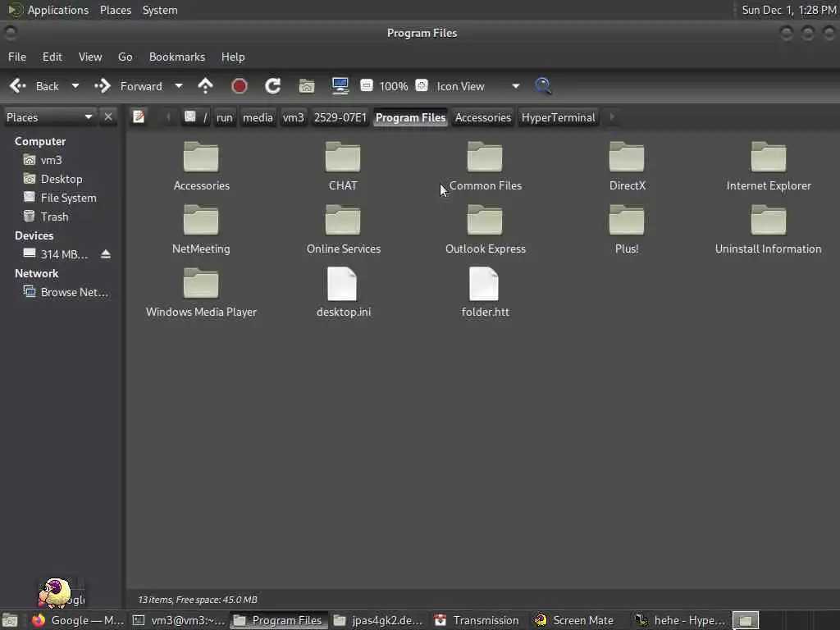Select 'run' in the path bar
Screen dimensions: 840x630
coord(225,117)
